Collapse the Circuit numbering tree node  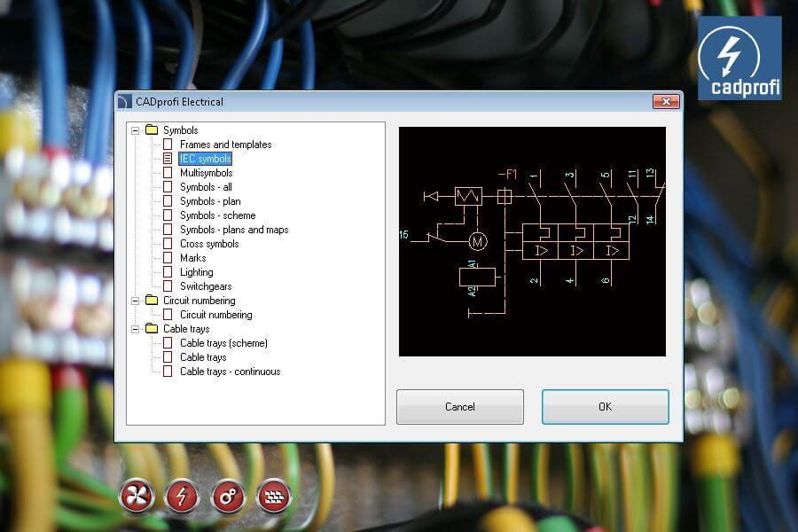pyautogui.click(x=136, y=301)
